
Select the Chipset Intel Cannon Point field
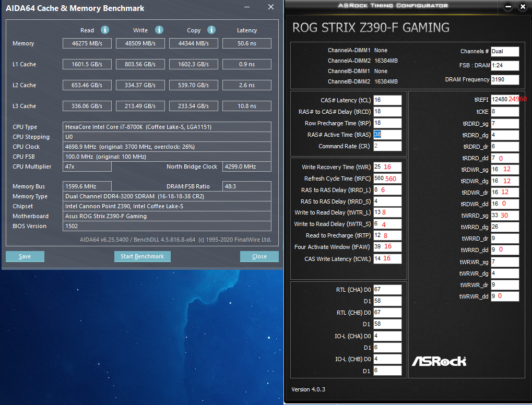167,206
